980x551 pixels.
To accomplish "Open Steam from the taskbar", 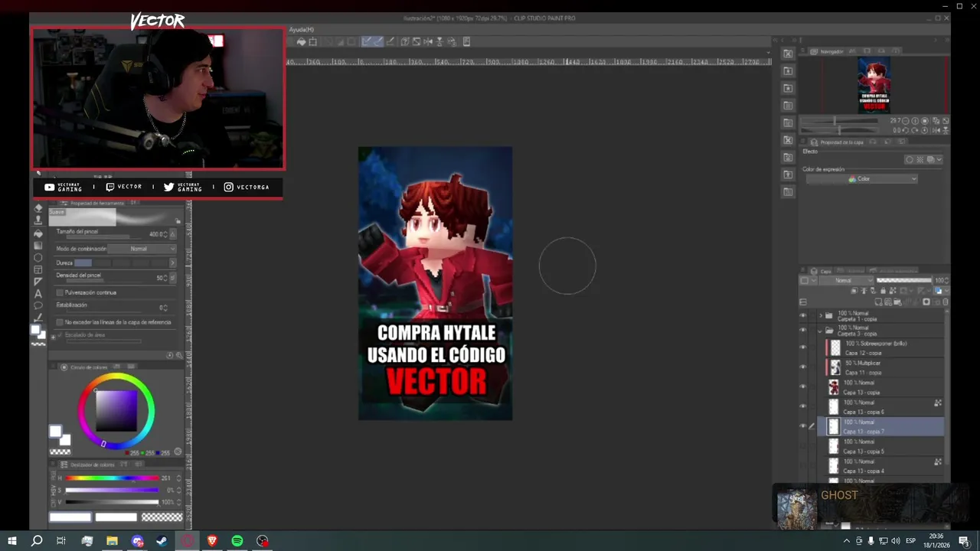I will 162,541.
